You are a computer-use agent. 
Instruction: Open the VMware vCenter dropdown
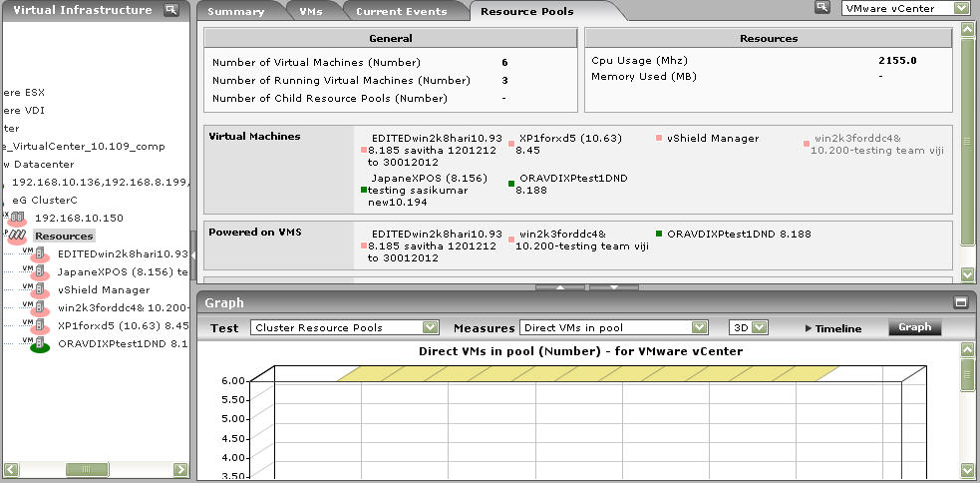click(x=961, y=8)
